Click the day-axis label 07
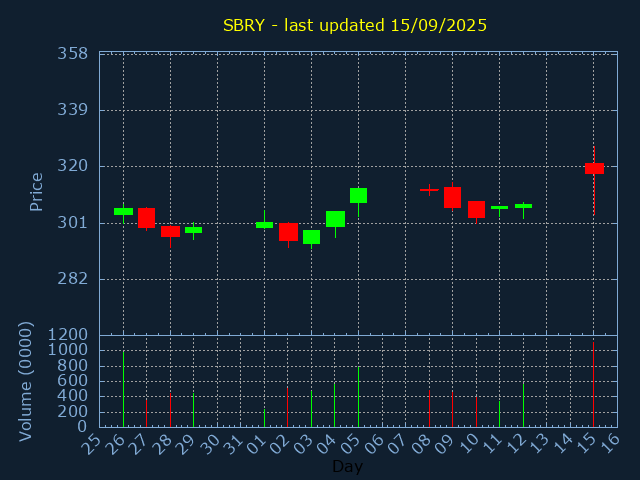This screenshot has width=640, height=480. [x=398, y=444]
